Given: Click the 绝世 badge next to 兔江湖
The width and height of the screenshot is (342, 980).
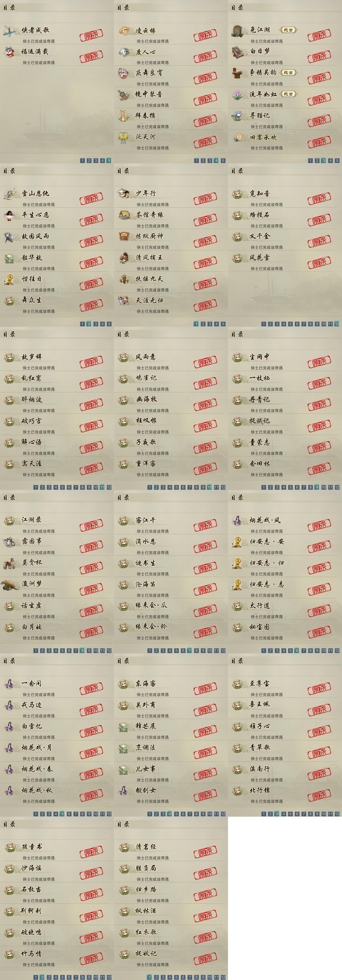Looking at the screenshot, I should click(288, 30).
